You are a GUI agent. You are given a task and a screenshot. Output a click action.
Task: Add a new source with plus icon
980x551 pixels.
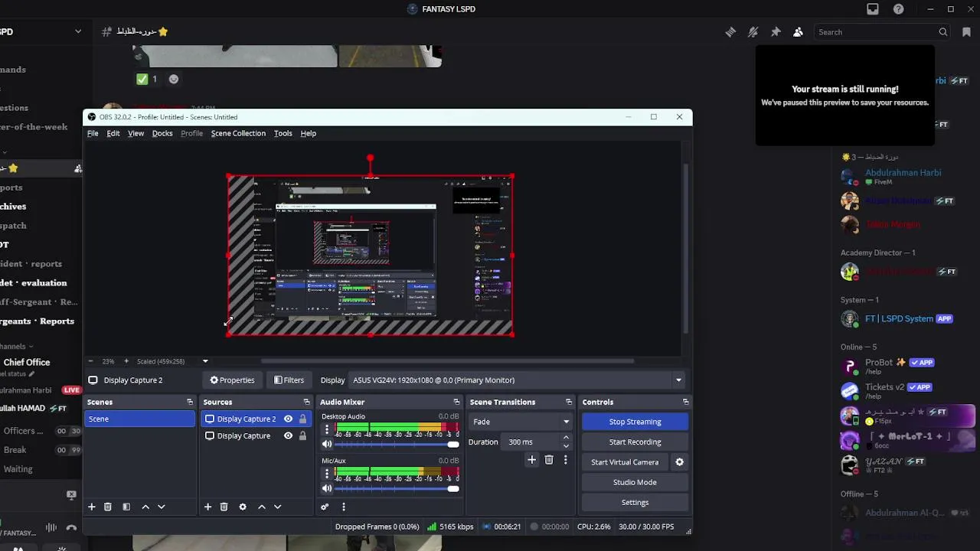click(x=207, y=507)
